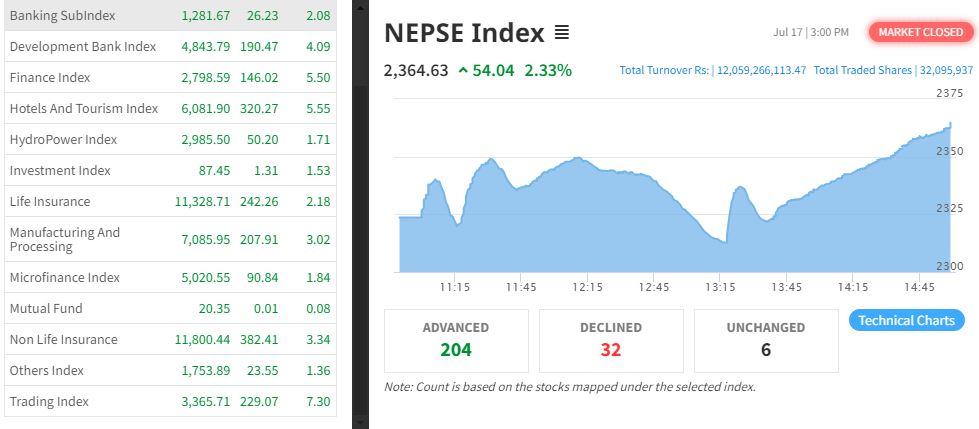
Task: Click Total Turnover Rs link
Action: (712, 71)
